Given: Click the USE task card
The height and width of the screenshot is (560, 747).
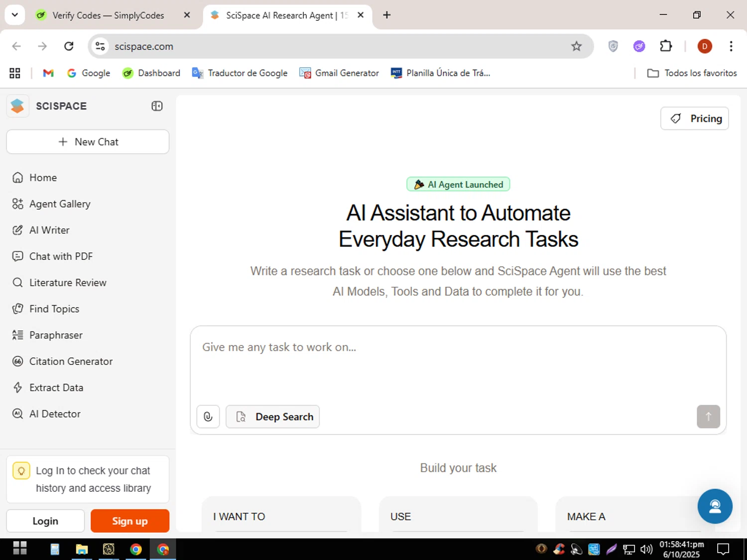Looking at the screenshot, I should [x=458, y=514].
